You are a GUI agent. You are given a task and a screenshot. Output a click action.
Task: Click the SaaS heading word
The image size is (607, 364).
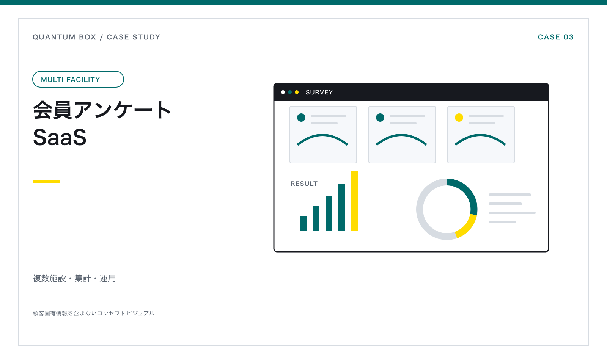tap(60, 137)
